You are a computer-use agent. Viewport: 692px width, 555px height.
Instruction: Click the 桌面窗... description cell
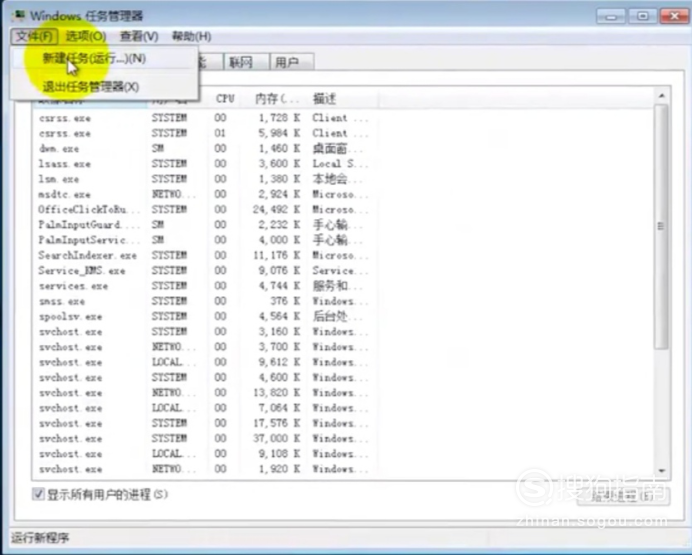pyautogui.click(x=337, y=148)
